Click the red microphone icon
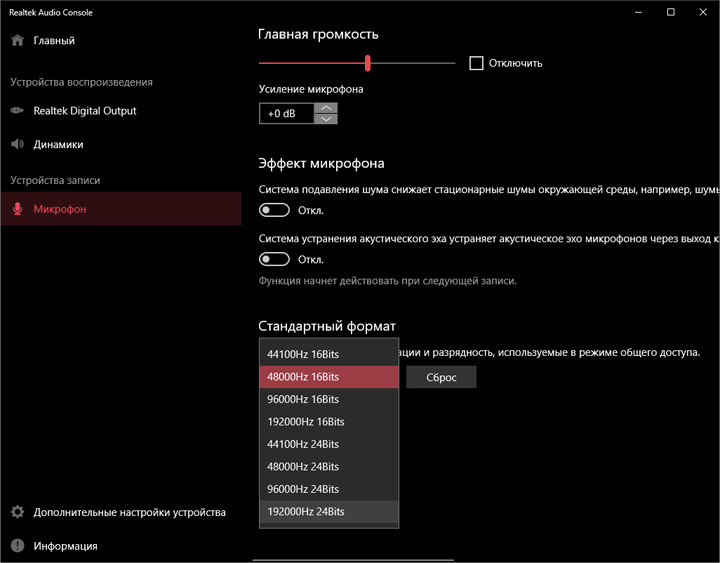 point(17,209)
